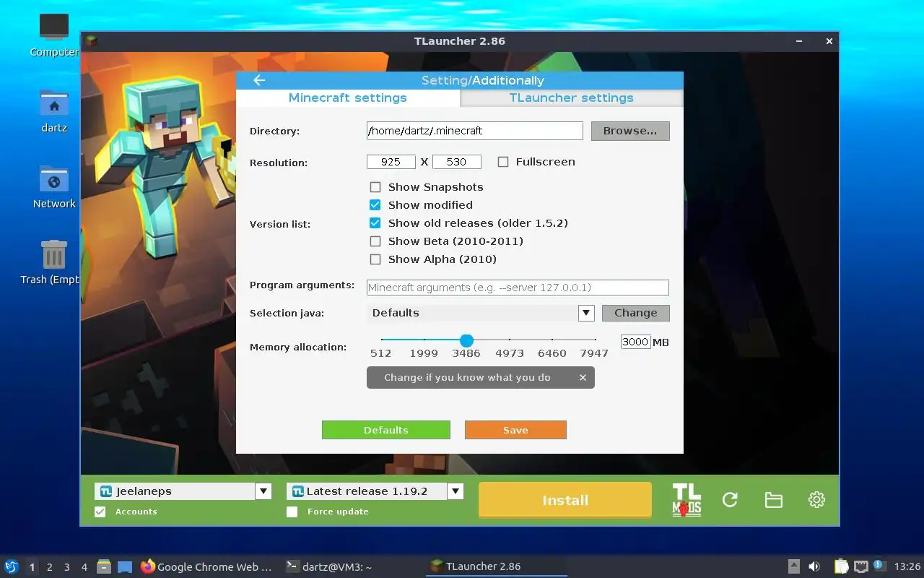
Task: Click the file manager icon in taskbar
Action: point(104,566)
